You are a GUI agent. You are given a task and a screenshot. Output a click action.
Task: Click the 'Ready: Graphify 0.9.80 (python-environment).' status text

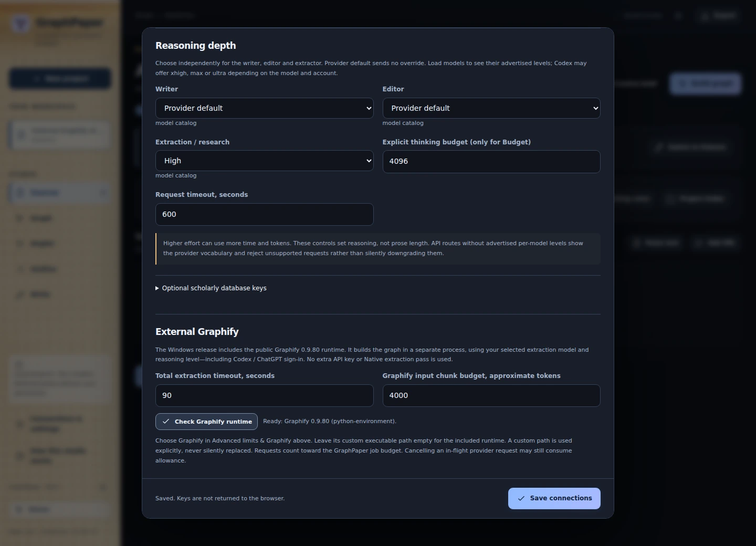pyautogui.click(x=330, y=421)
